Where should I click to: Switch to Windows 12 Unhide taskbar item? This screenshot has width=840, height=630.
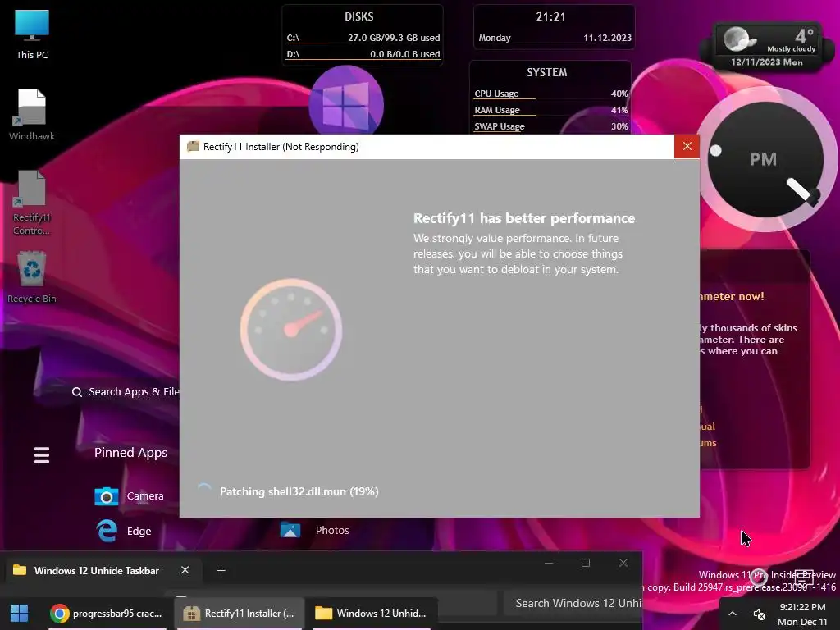(x=371, y=614)
